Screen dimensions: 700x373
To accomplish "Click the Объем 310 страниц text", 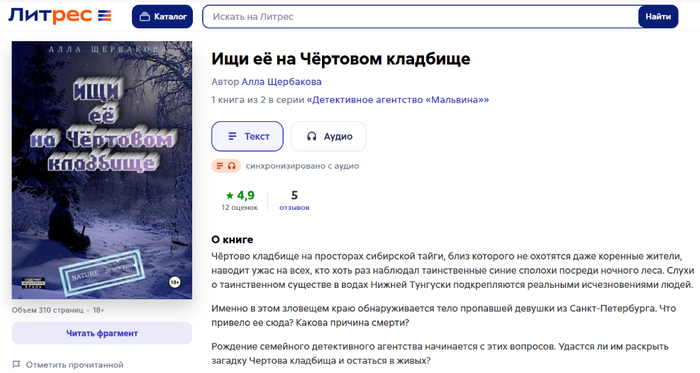I will click(x=47, y=310).
